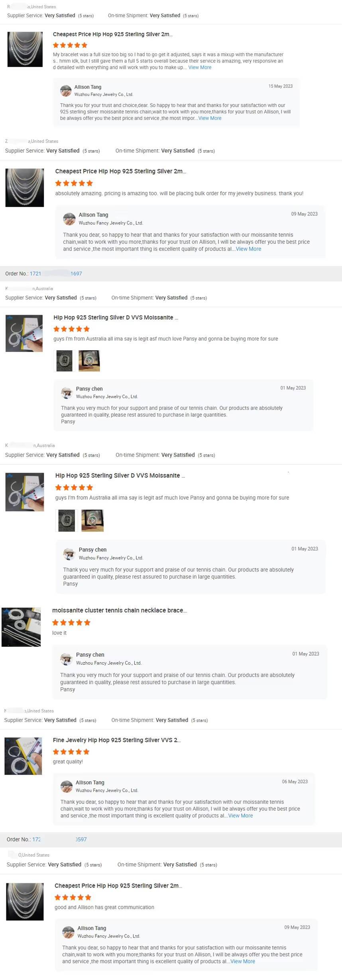342x980 pixels.
Task: Expand the bracelet review text with View More
Action: 200,68
